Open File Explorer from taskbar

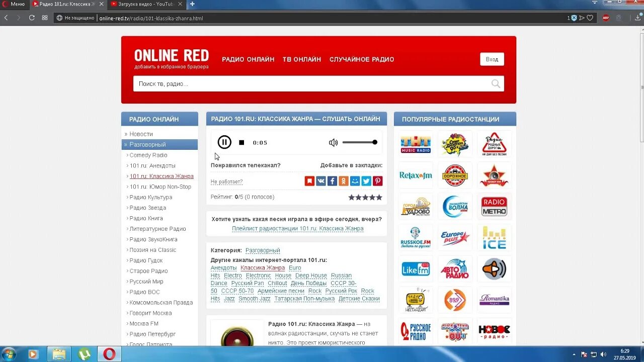(x=59, y=354)
